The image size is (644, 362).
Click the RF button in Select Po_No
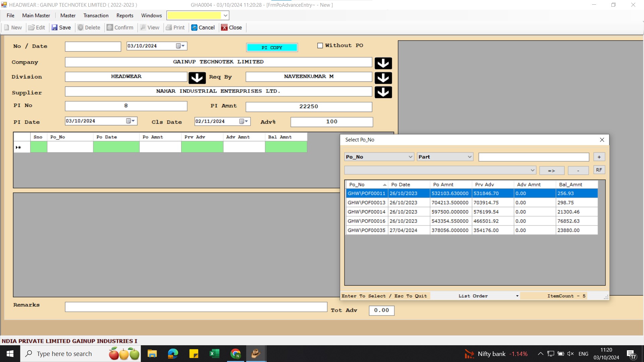point(599,170)
